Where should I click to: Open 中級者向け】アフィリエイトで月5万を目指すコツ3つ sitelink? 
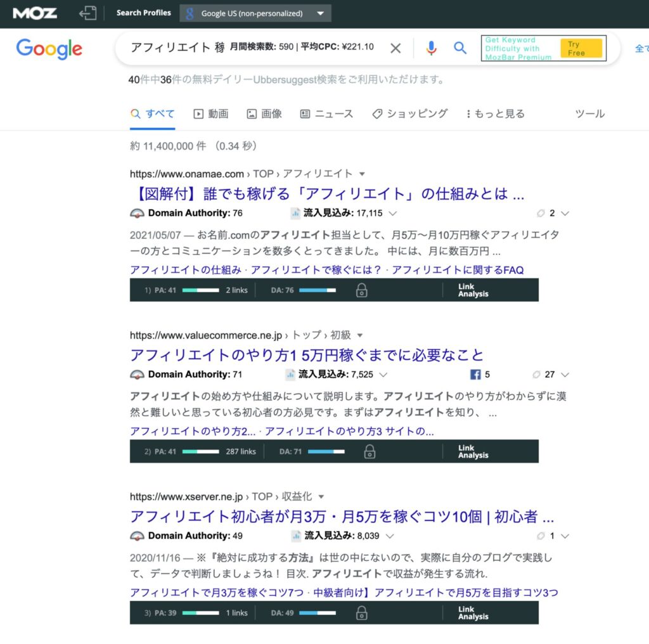(436, 593)
